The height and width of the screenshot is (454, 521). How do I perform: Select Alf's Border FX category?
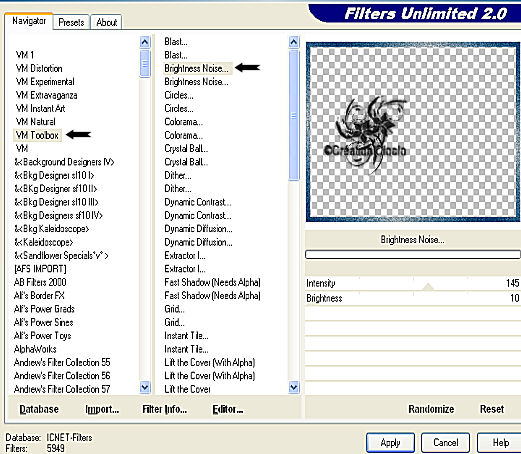coord(39,295)
